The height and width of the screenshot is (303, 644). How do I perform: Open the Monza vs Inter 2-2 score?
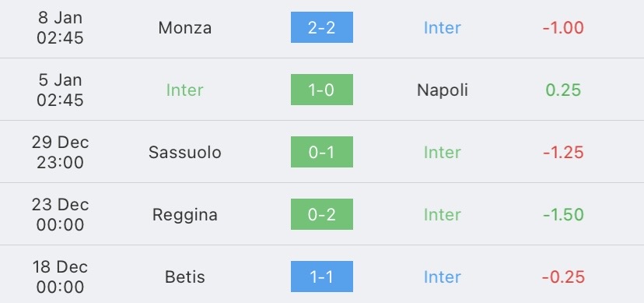click(321, 27)
